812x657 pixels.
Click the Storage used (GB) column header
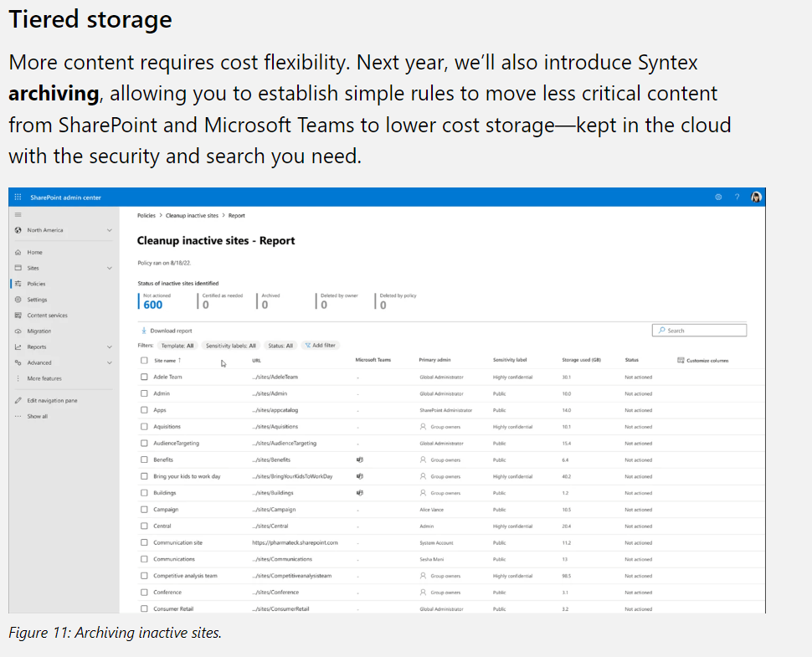click(x=581, y=360)
